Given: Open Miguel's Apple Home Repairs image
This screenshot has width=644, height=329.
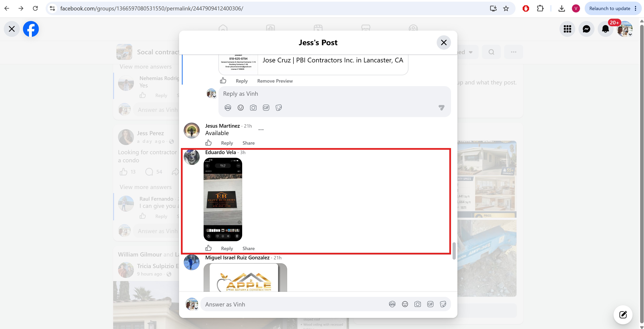Looking at the screenshot, I should click(x=245, y=278).
